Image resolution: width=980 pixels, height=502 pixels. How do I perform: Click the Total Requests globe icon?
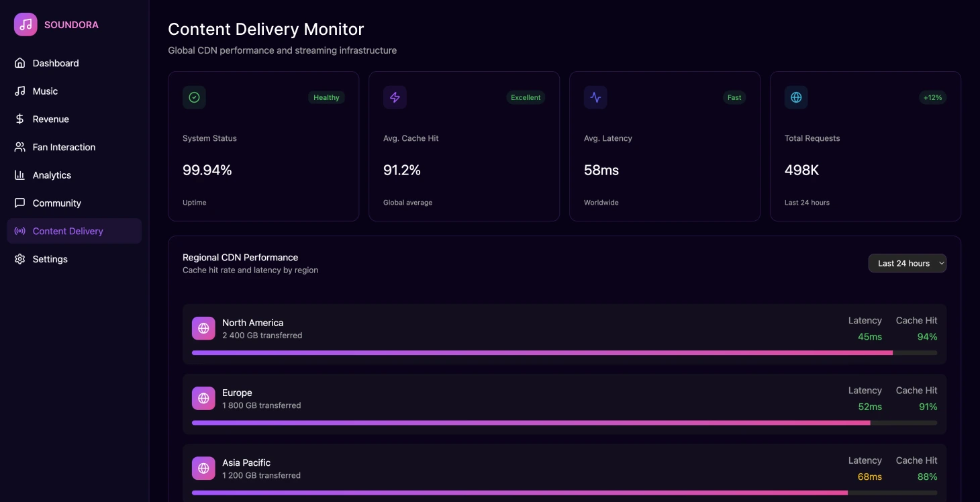tap(796, 97)
